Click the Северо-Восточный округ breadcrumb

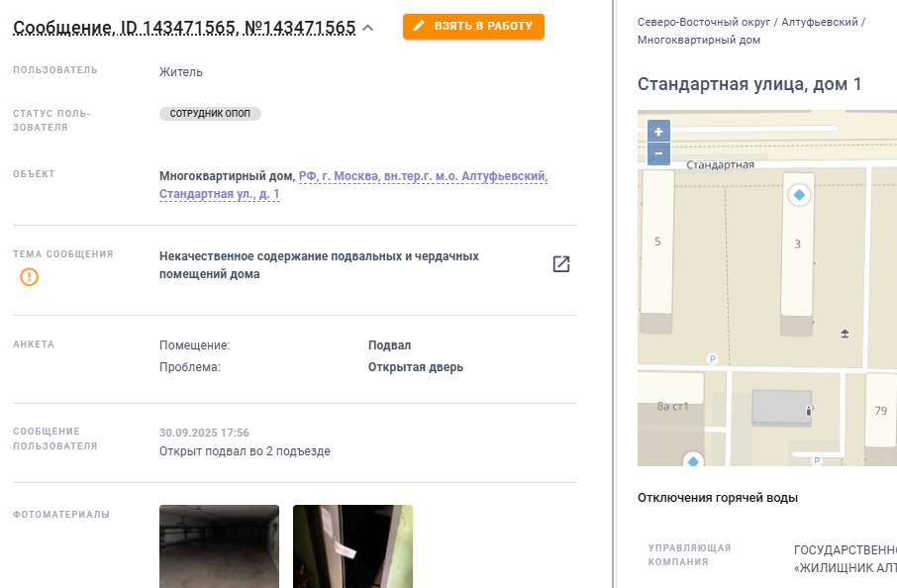point(704,22)
